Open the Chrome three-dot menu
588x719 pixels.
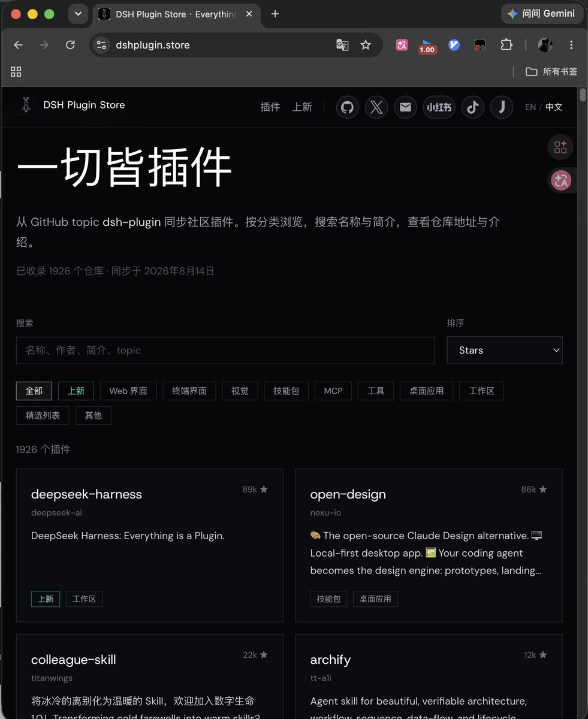(571, 45)
